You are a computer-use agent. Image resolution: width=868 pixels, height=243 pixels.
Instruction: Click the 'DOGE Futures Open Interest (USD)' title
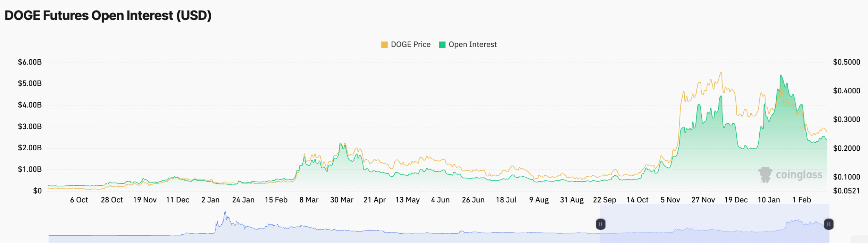(108, 16)
